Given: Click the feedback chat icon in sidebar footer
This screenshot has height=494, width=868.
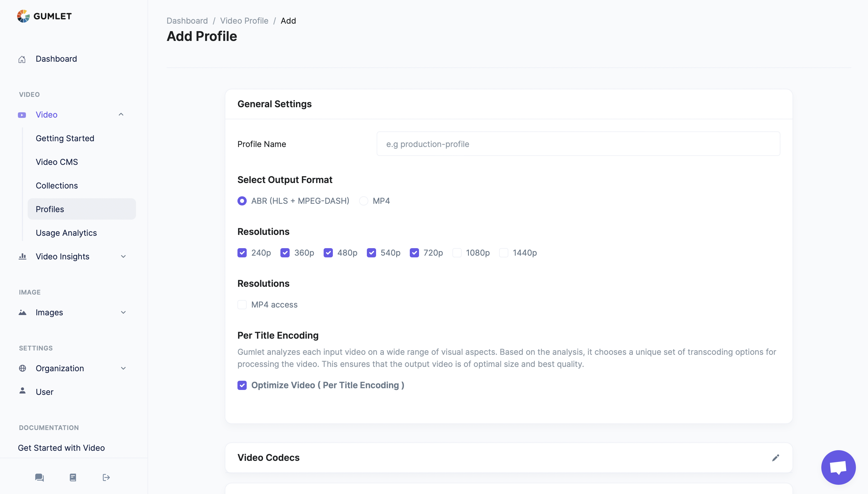Looking at the screenshot, I should [x=39, y=477].
